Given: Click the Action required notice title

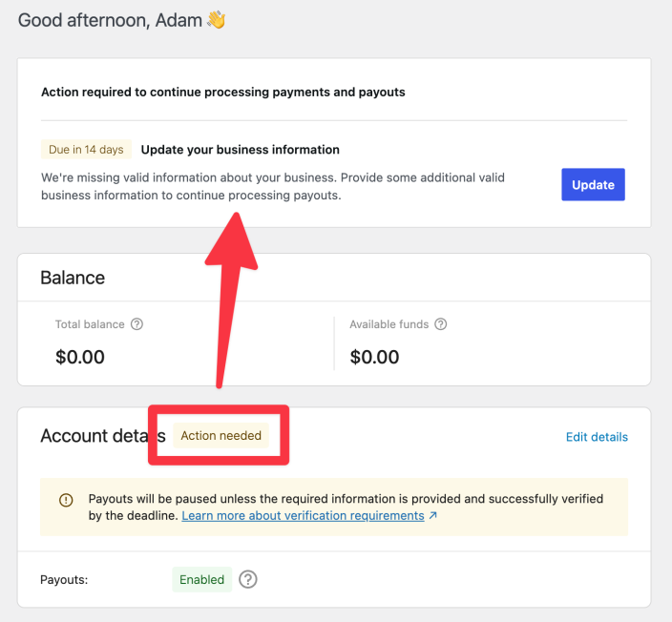Looking at the screenshot, I should point(223,93).
